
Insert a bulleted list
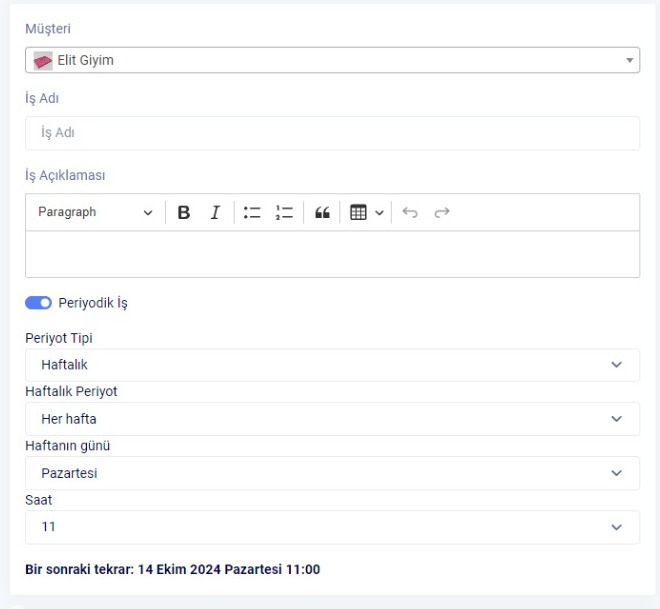(253, 212)
